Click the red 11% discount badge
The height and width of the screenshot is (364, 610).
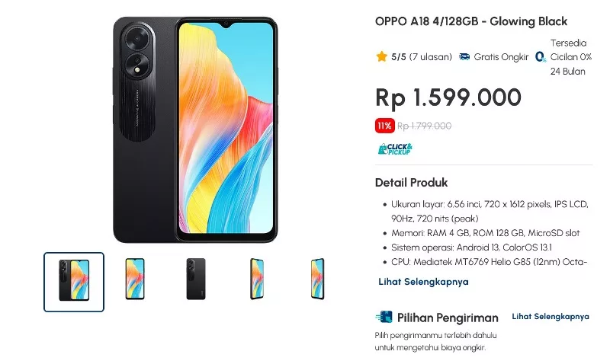[x=385, y=126]
